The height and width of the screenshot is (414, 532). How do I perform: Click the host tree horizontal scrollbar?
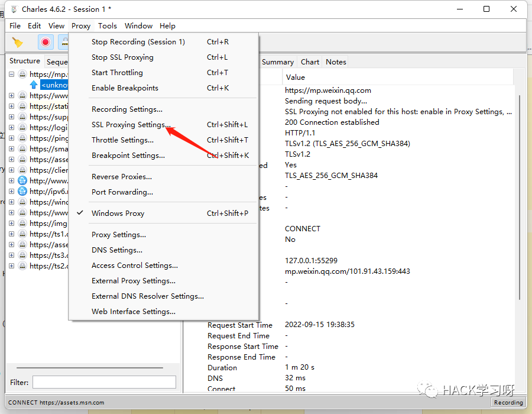(x=90, y=368)
